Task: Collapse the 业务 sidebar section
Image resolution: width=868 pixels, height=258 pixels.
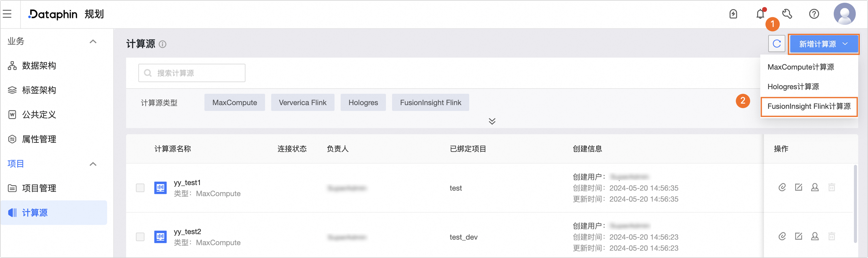Action: coord(93,41)
